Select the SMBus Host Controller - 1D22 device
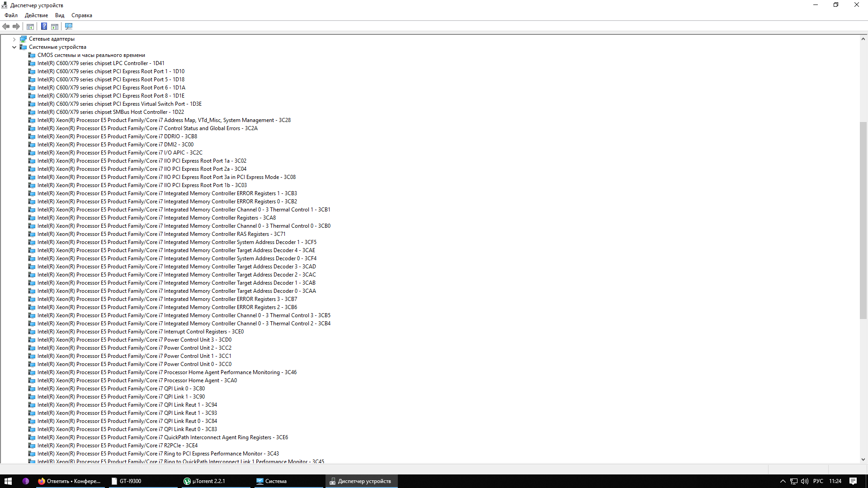Image resolution: width=868 pixels, height=488 pixels. pyautogui.click(x=110, y=112)
